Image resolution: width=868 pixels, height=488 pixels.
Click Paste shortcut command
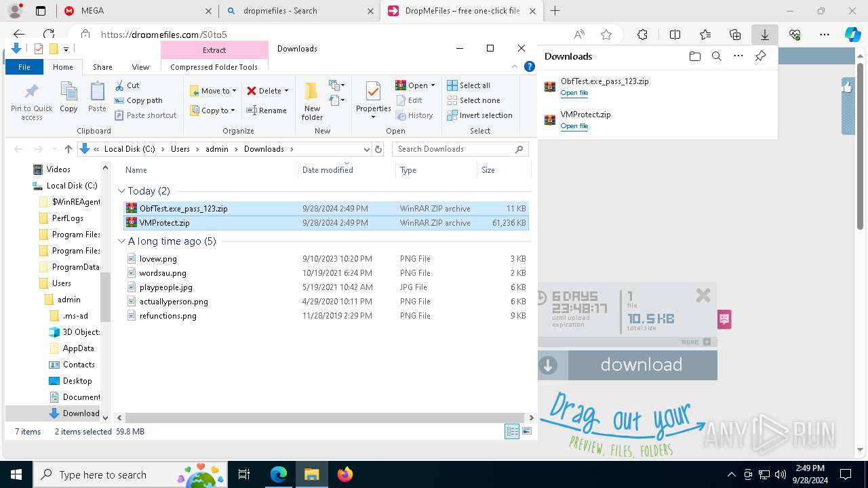[x=146, y=115]
